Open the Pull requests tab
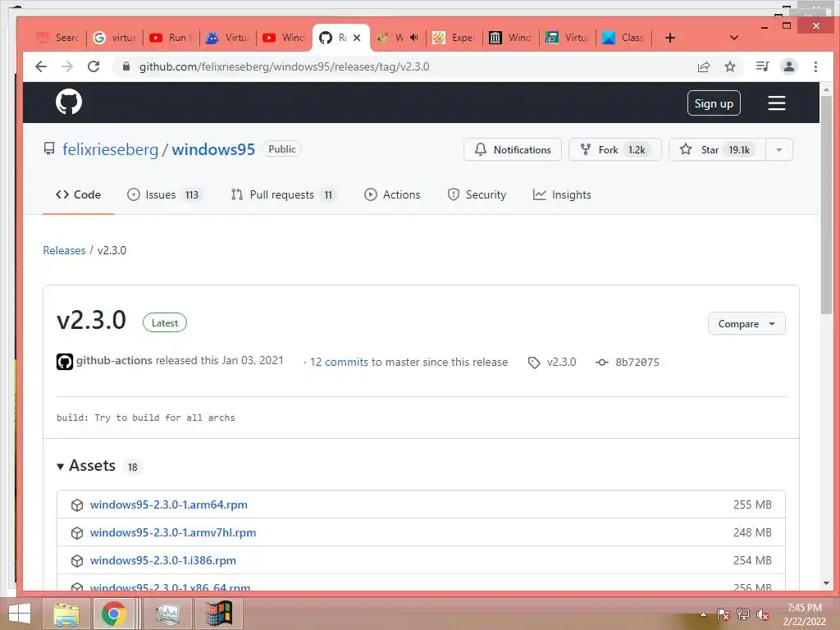The height and width of the screenshot is (630, 840). click(x=283, y=194)
